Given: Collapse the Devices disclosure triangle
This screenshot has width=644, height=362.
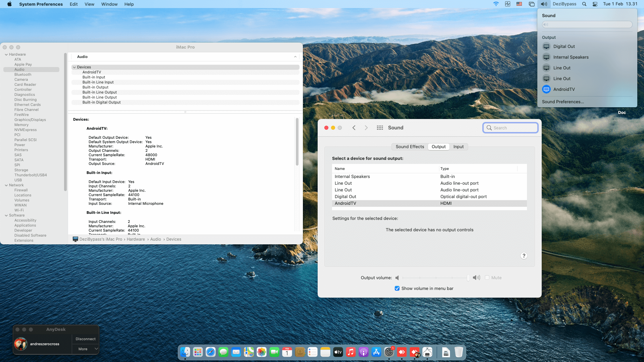Looking at the screenshot, I should click(74, 67).
